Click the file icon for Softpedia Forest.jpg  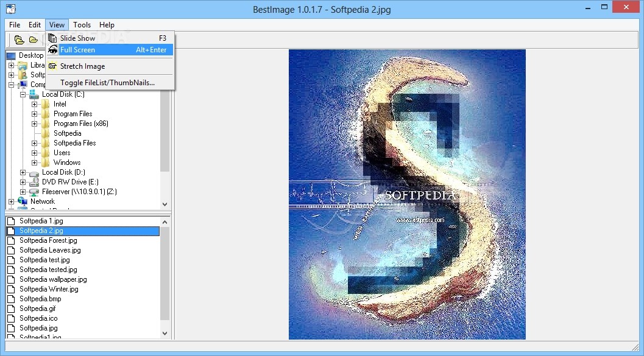11,240
